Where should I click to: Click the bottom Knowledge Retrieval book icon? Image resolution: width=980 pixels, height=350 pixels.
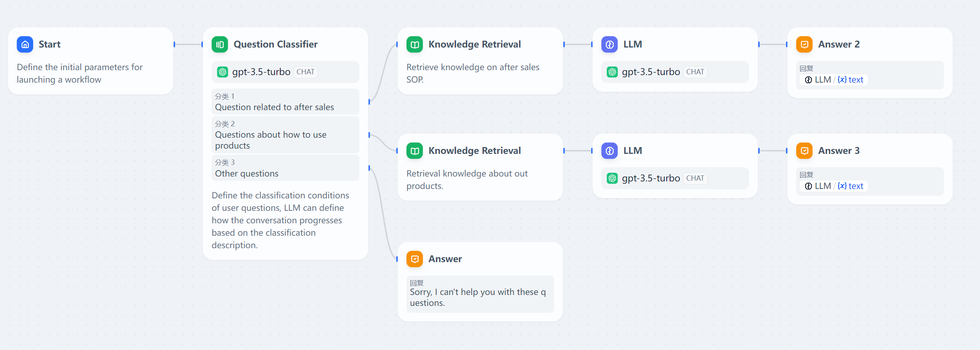pos(414,151)
